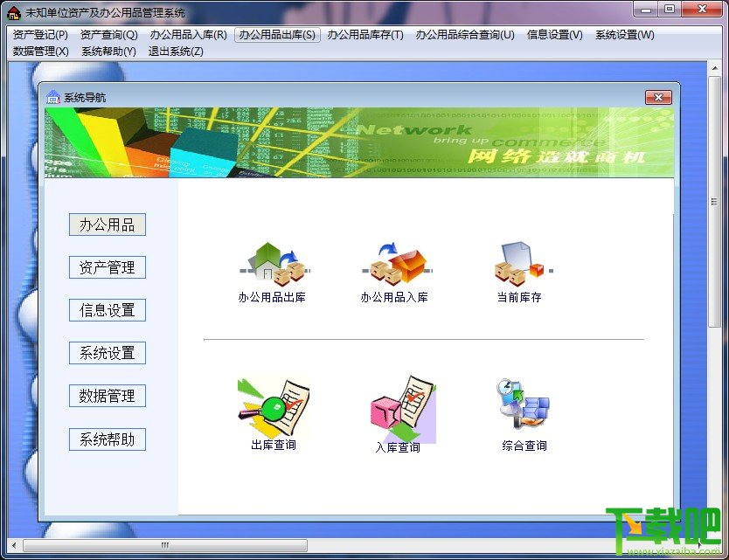Click the vertical scrollbar thumb
729x560 pixels.
(x=715, y=202)
